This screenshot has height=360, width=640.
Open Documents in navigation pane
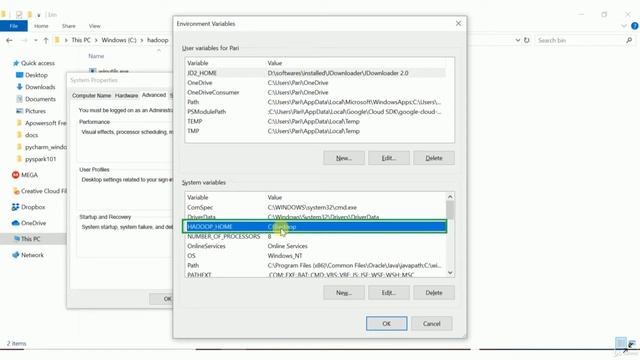pos(36,99)
